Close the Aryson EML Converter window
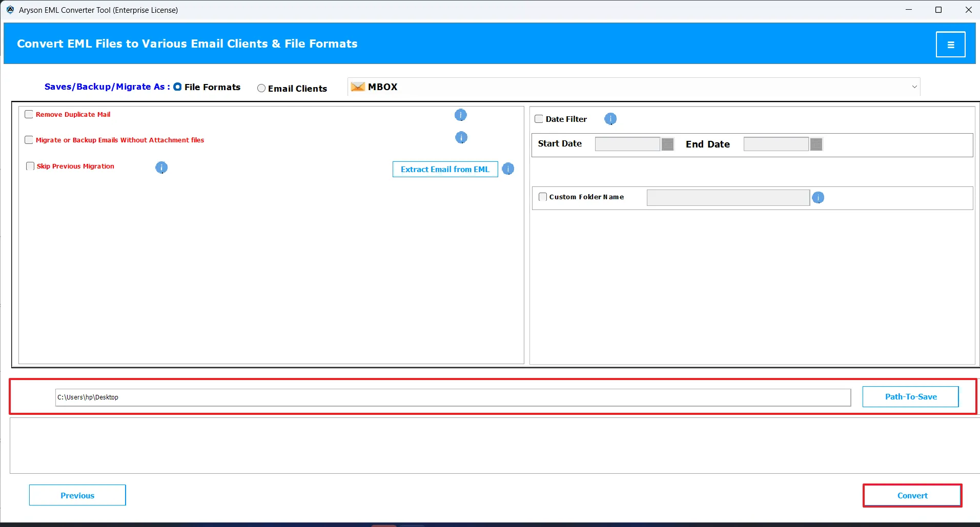Screen dimensions: 980x527 click(968, 10)
